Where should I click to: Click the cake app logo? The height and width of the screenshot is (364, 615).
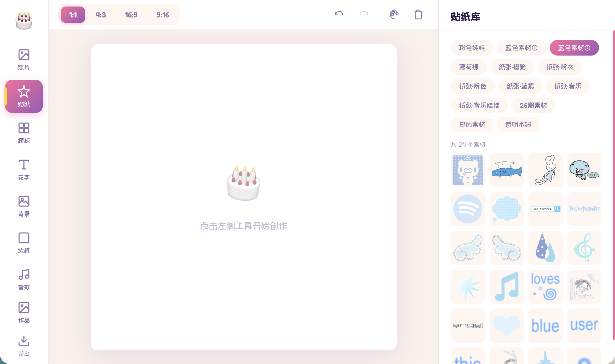(x=24, y=21)
